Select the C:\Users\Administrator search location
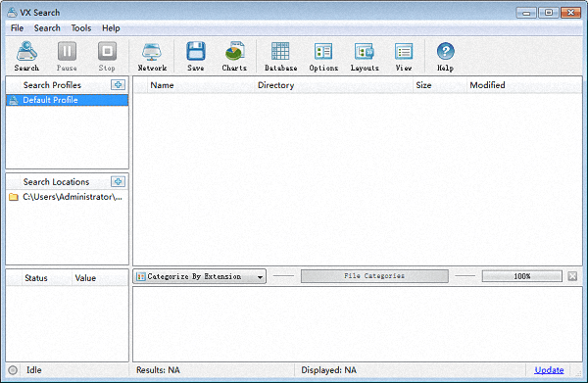Image resolution: width=588 pixels, height=383 pixels. click(67, 197)
